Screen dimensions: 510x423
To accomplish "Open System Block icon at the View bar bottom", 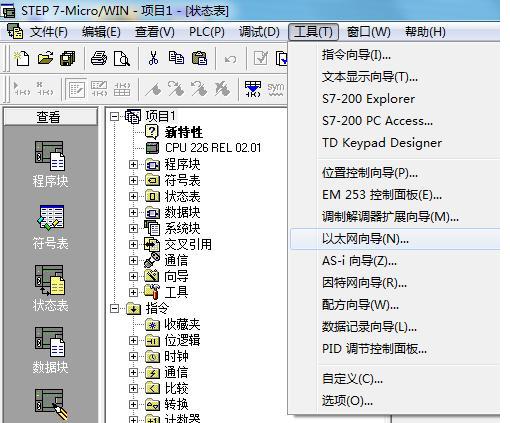I will pyautogui.click(x=51, y=404).
